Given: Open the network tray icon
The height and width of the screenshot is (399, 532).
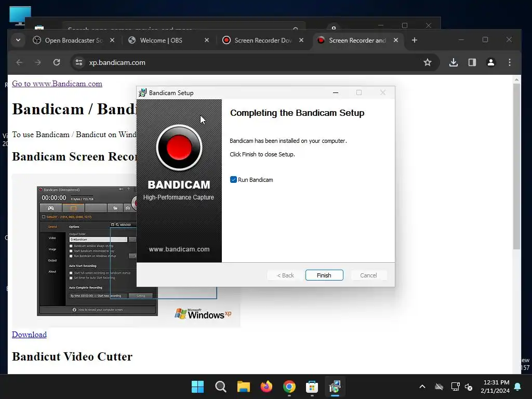Looking at the screenshot, I should [455, 387].
